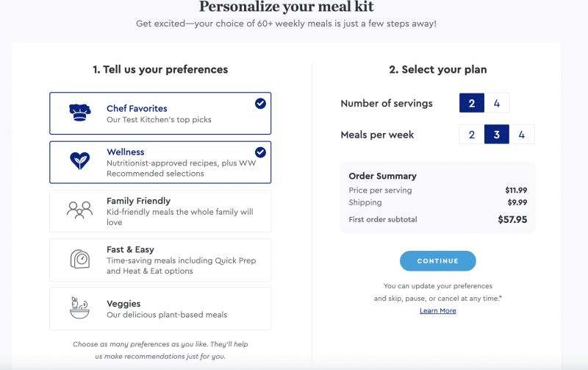Click the Continue button
Screen dimensions: 588x370
pos(438,261)
